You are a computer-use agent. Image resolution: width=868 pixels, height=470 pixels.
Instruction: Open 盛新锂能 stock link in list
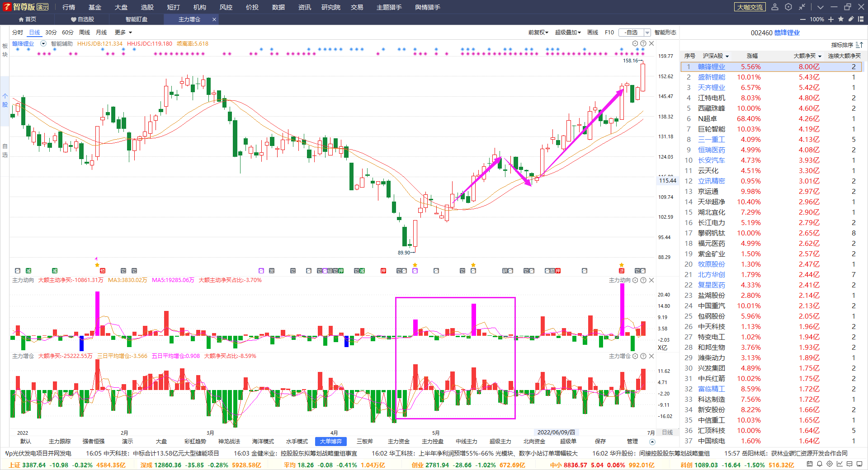pyautogui.click(x=712, y=77)
